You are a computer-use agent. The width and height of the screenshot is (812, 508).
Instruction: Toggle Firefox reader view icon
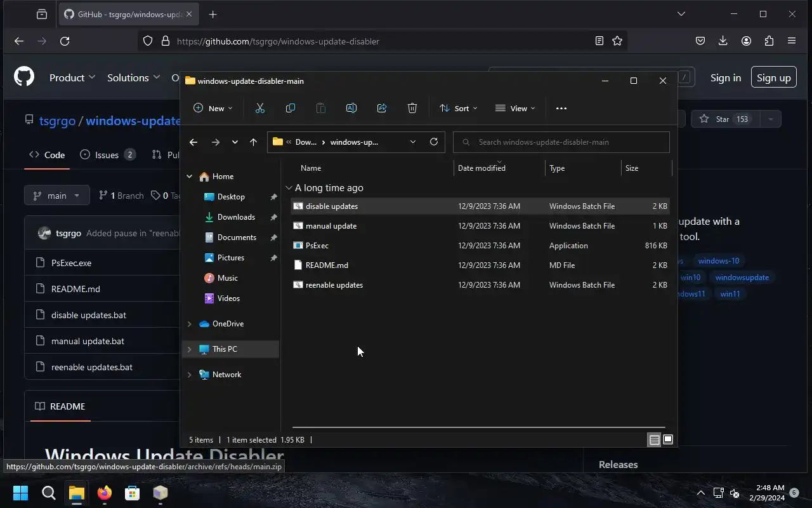pos(599,41)
